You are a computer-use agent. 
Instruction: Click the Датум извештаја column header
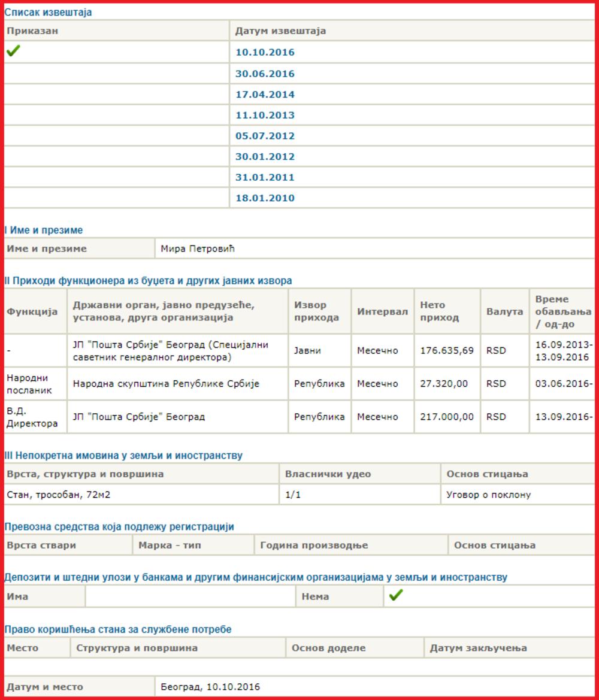tap(280, 31)
